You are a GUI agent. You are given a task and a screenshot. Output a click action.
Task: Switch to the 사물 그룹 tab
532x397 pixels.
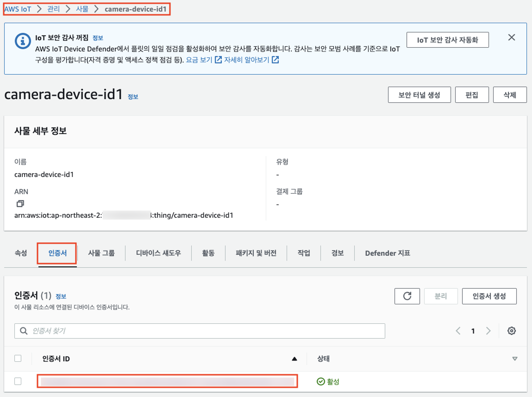101,253
